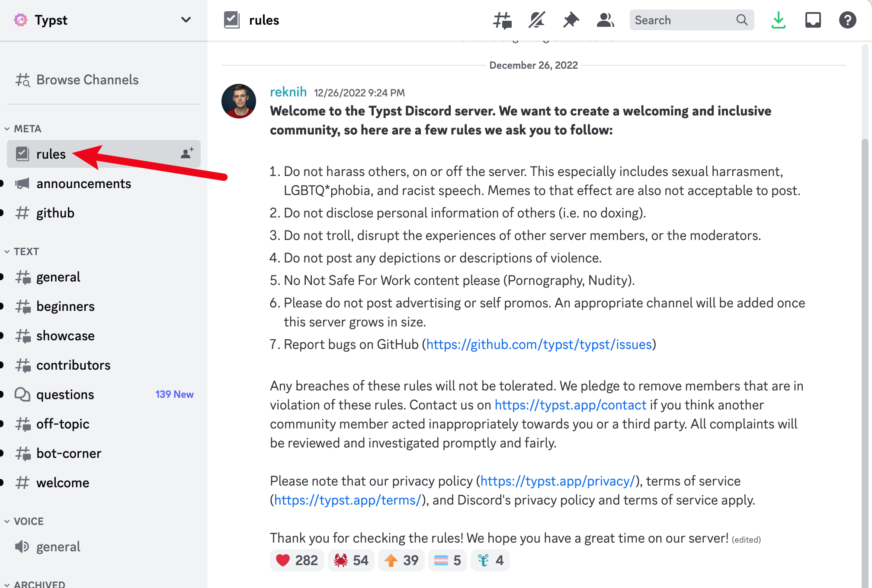The height and width of the screenshot is (588, 872).
Task: Click the Typst server logo icon
Action: point(20,20)
